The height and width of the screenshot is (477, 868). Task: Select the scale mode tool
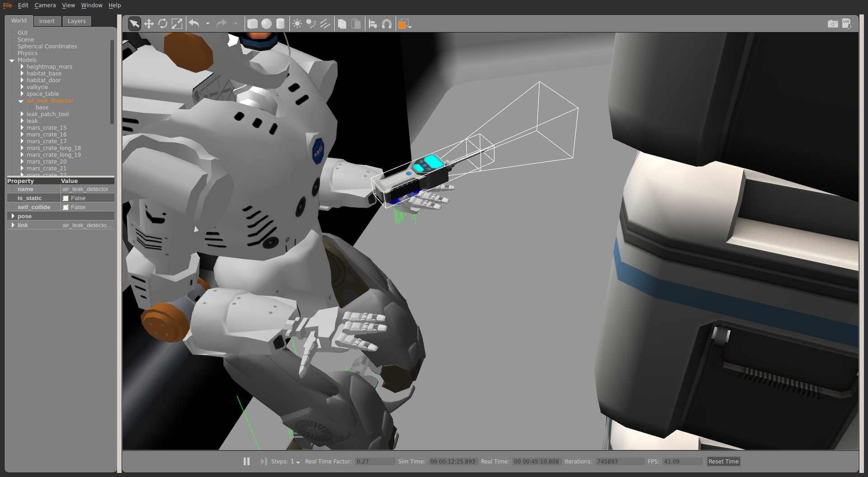(x=177, y=24)
